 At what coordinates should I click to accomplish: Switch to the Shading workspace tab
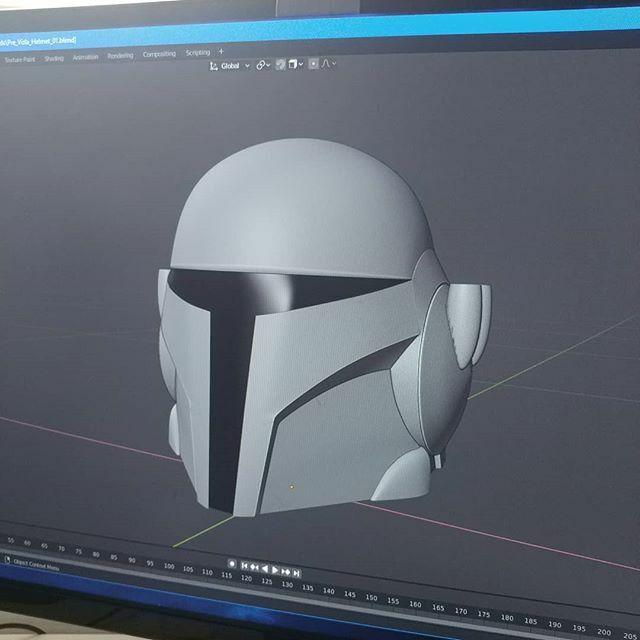coord(54,58)
